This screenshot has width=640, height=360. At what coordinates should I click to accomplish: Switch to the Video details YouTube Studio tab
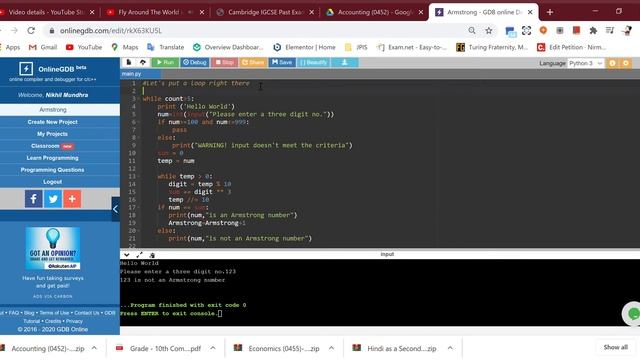point(46,12)
